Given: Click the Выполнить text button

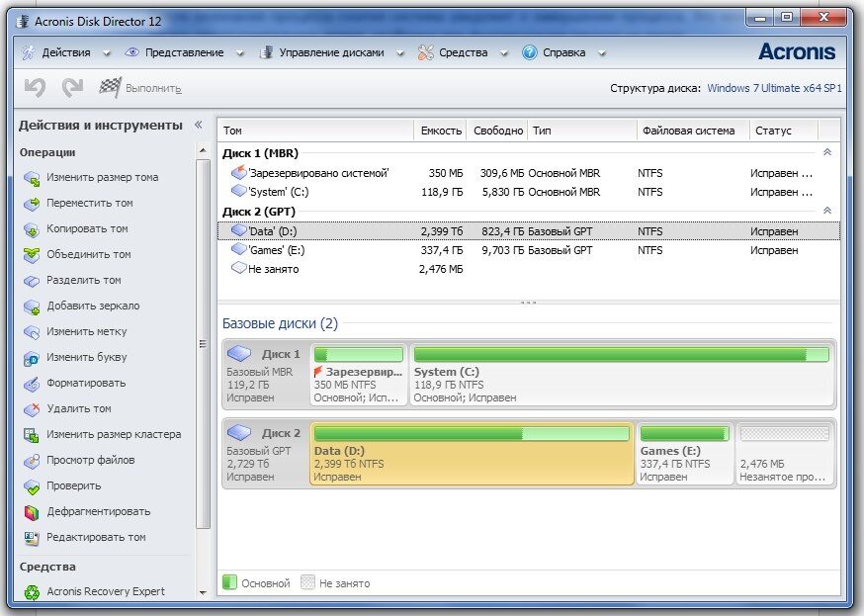Looking at the screenshot, I should (153, 88).
